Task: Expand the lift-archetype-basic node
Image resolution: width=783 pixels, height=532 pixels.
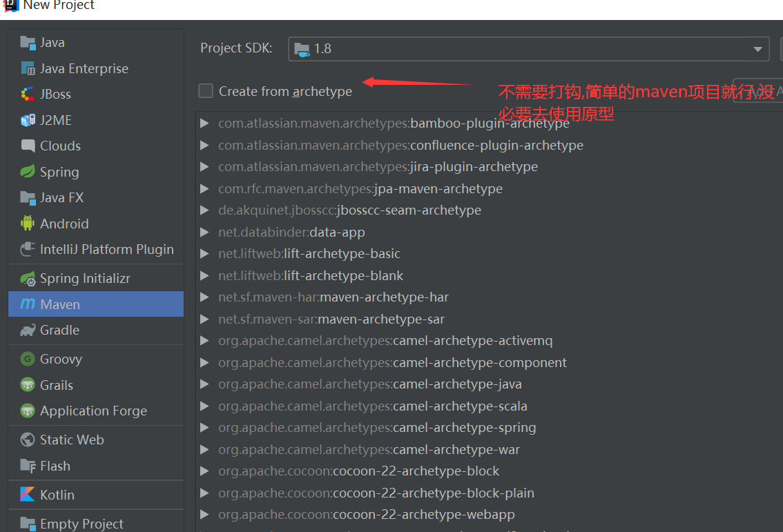Action: (x=204, y=253)
